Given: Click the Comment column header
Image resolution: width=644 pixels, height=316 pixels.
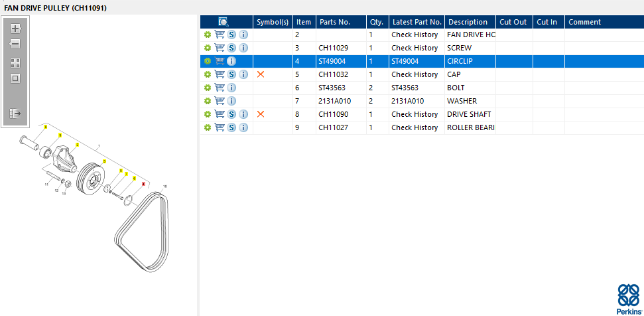Looking at the screenshot, I should pos(604,22).
